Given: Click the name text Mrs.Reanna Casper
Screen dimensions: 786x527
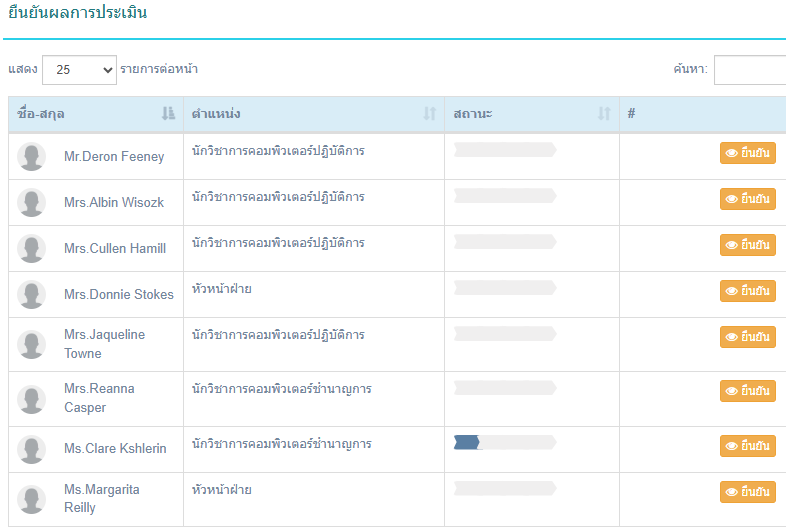Looking at the screenshot, I should (99, 398).
